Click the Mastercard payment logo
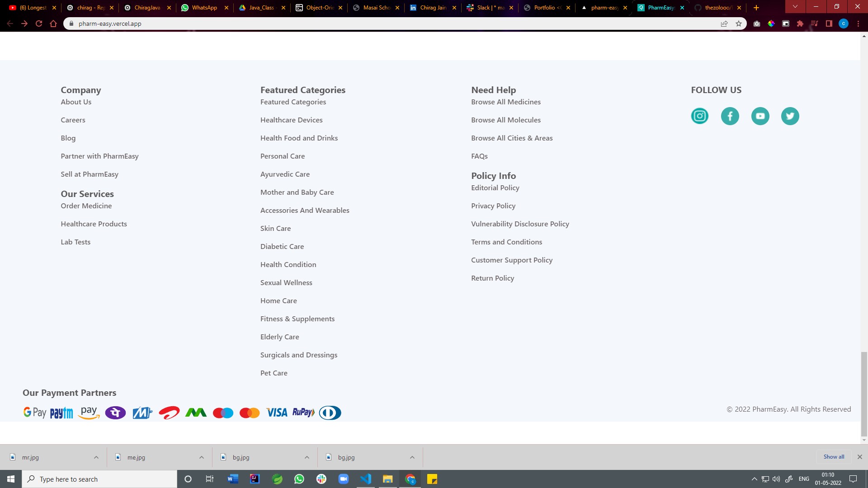This screenshot has height=488, width=868. (x=250, y=413)
